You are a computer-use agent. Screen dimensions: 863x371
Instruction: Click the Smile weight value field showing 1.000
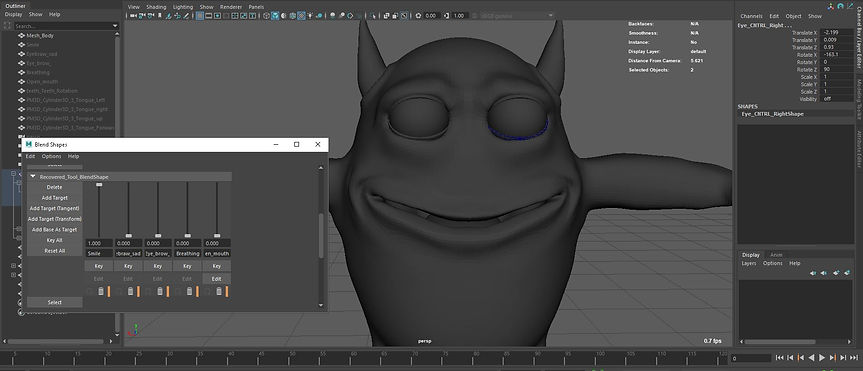[99, 243]
